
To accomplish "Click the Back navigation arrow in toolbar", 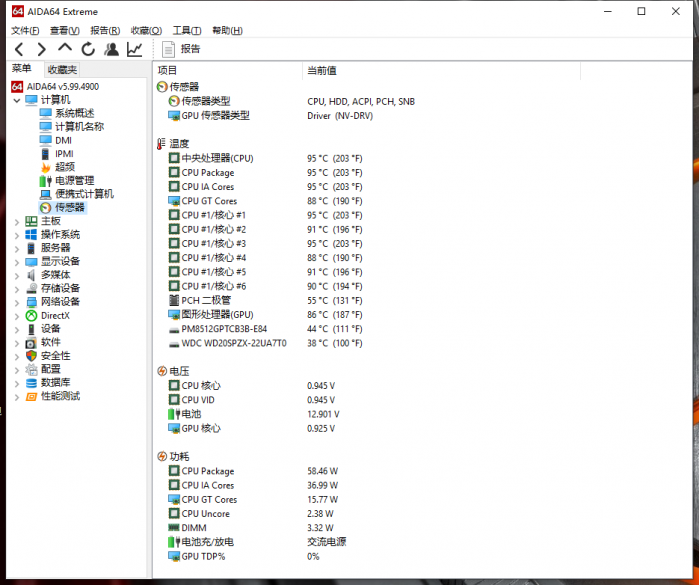I will click(19, 49).
